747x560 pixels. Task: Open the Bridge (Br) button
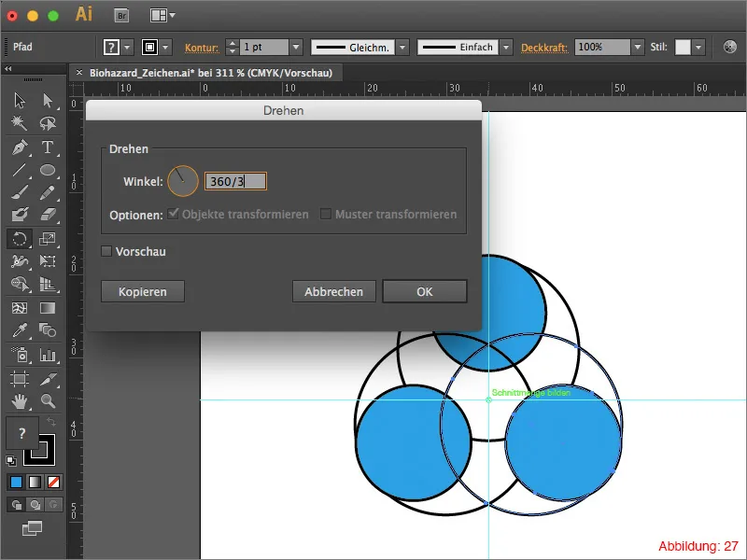click(122, 16)
